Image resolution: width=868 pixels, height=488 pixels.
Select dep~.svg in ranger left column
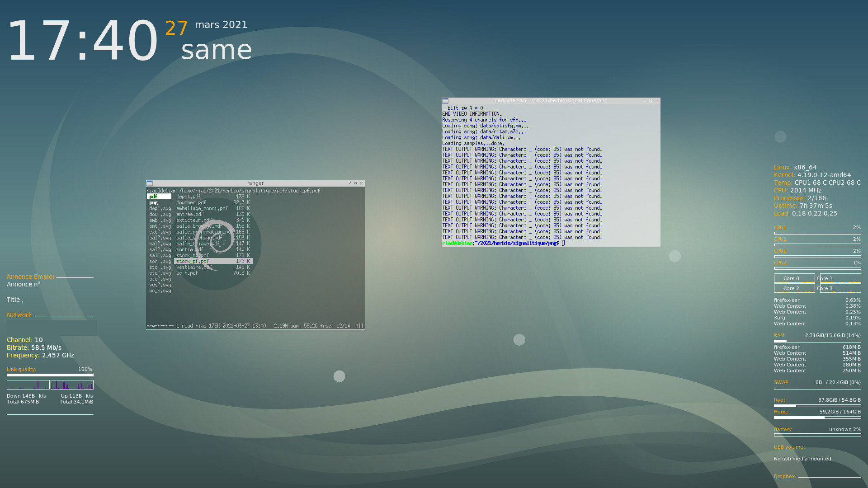(160, 208)
